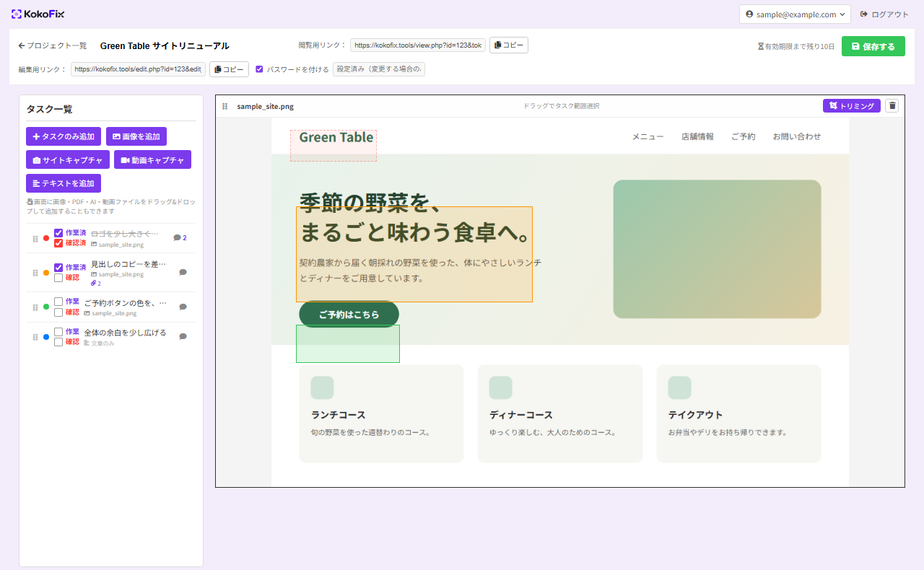Image resolution: width=924 pixels, height=570 pixels.
Task: Click the green color dot of the ご予約ボタン task
Action: [x=46, y=307]
